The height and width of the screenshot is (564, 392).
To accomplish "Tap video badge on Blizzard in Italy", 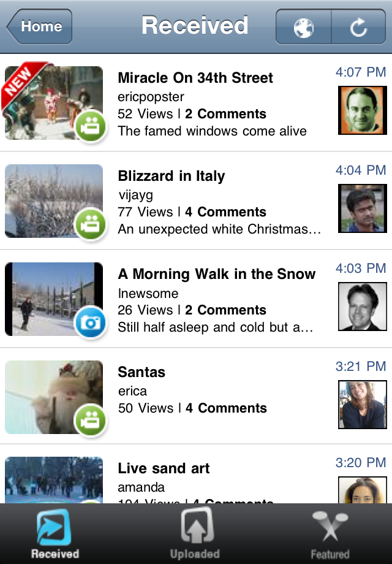I will pos(91,226).
